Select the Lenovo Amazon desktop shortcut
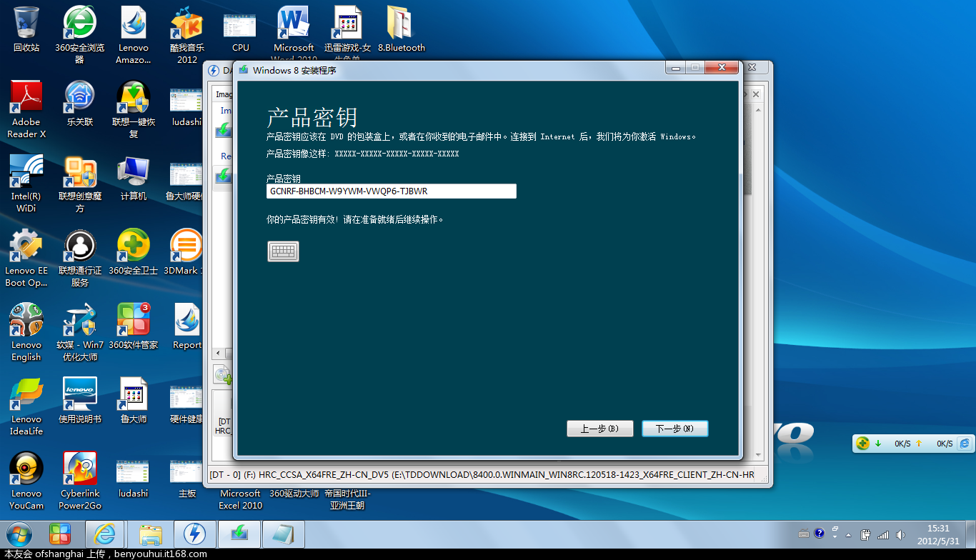 (x=134, y=35)
